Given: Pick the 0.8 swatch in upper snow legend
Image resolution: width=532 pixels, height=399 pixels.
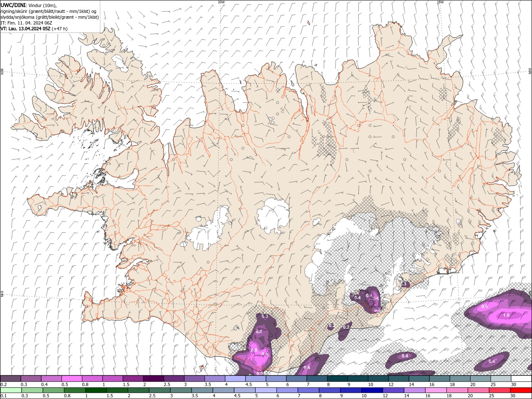Looking at the screenshot, I should (x=92, y=379).
